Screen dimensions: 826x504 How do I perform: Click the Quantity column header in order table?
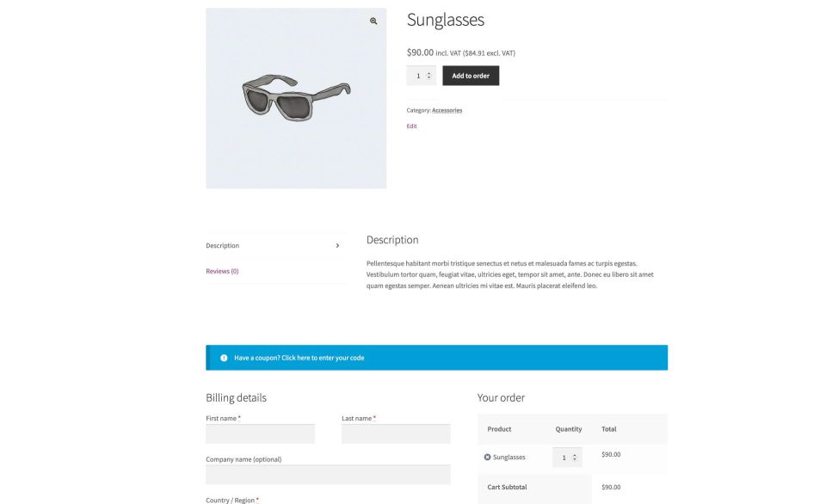pos(568,429)
